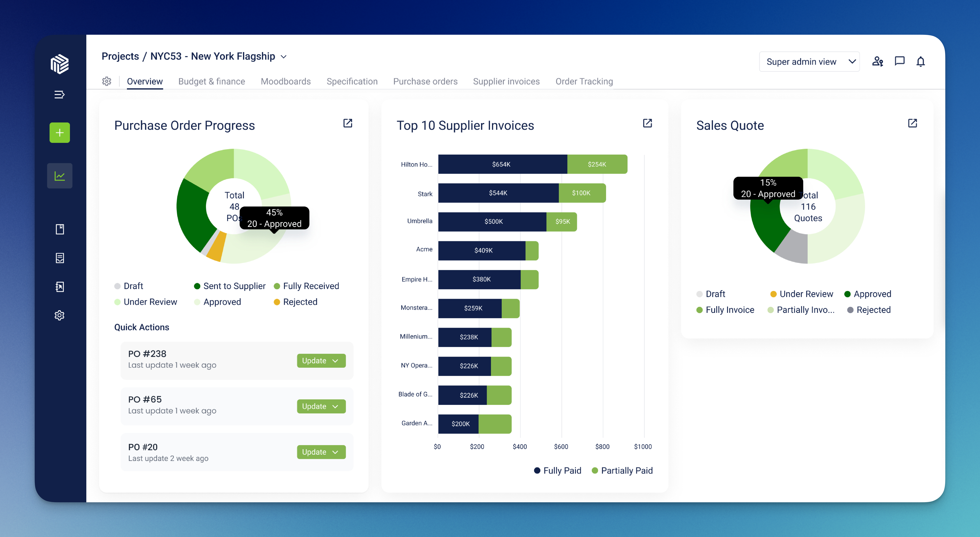Open Moodboards tab
The image size is (980, 537).
coord(286,81)
